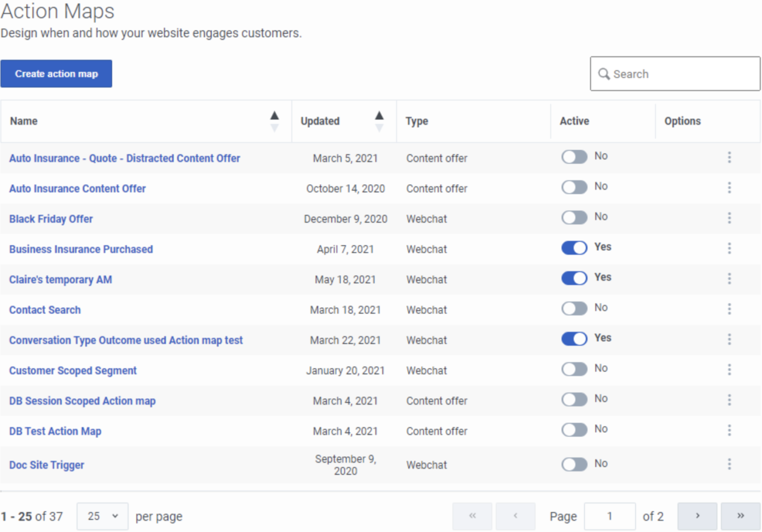Image resolution: width=762 pixels, height=532 pixels.
Task: Sort ascending by Name using up arrow
Action: click(275, 115)
